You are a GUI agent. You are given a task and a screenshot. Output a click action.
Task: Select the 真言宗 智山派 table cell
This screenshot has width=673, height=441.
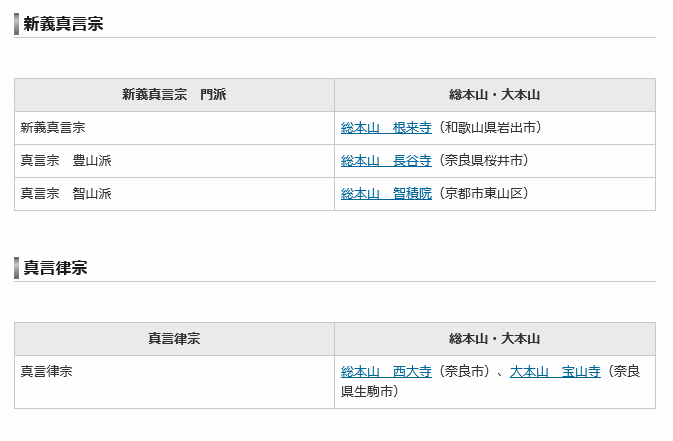coord(66,194)
